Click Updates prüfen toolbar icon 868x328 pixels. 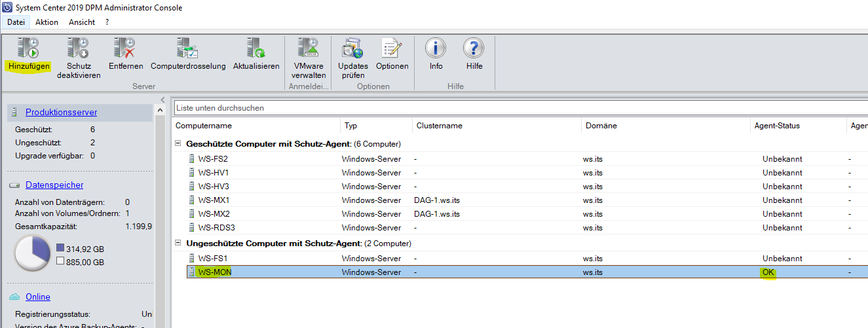pos(353,48)
